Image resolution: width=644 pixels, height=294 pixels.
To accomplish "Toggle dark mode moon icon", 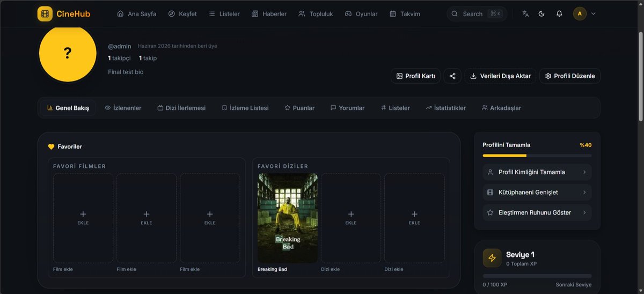I will click(x=541, y=13).
